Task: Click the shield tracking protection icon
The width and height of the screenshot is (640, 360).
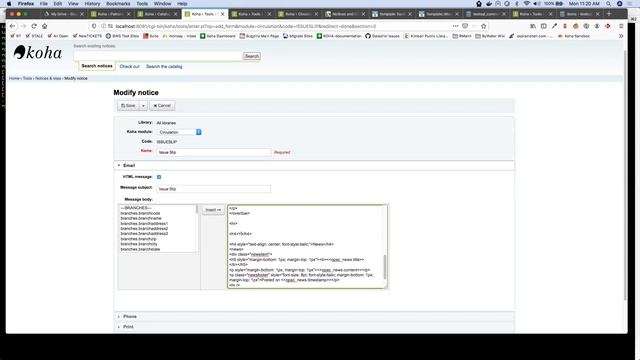Action: (x=94, y=26)
